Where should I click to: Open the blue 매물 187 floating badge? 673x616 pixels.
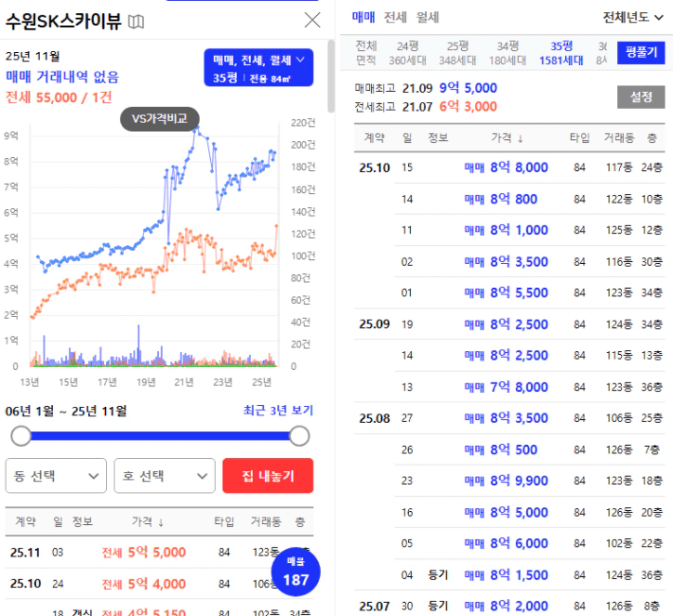[x=296, y=571]
